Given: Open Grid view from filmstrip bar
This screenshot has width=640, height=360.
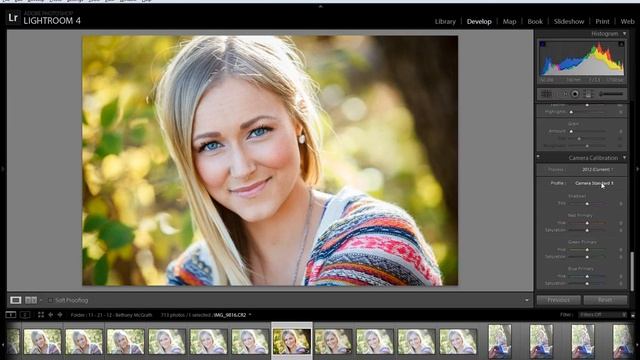Looking at the screenshot, I should [x=41, y=315].
